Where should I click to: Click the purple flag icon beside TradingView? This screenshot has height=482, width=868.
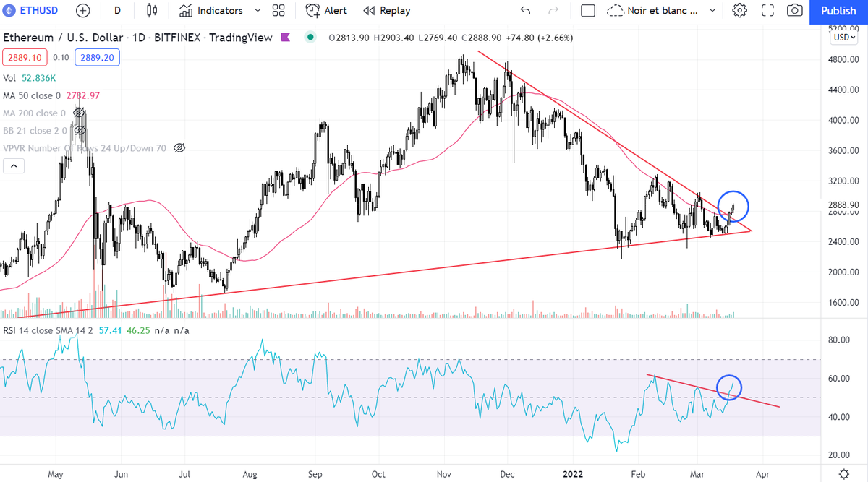(x=286, y=38)
